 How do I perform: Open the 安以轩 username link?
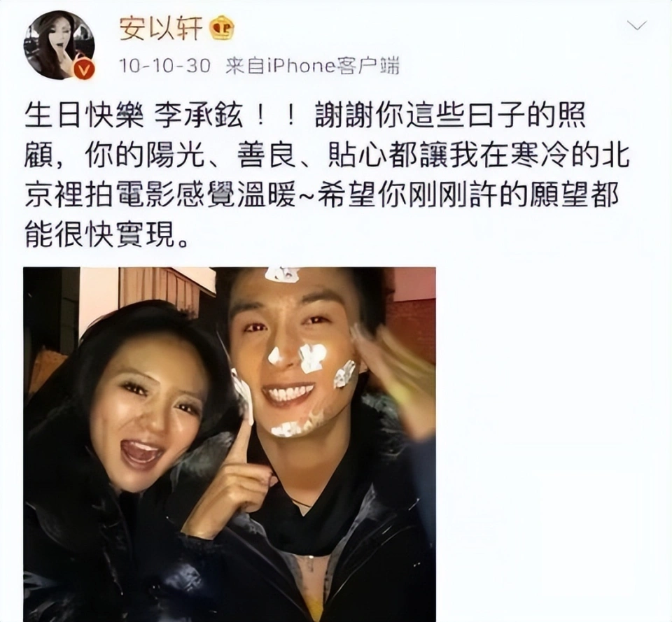click(161, 29)
